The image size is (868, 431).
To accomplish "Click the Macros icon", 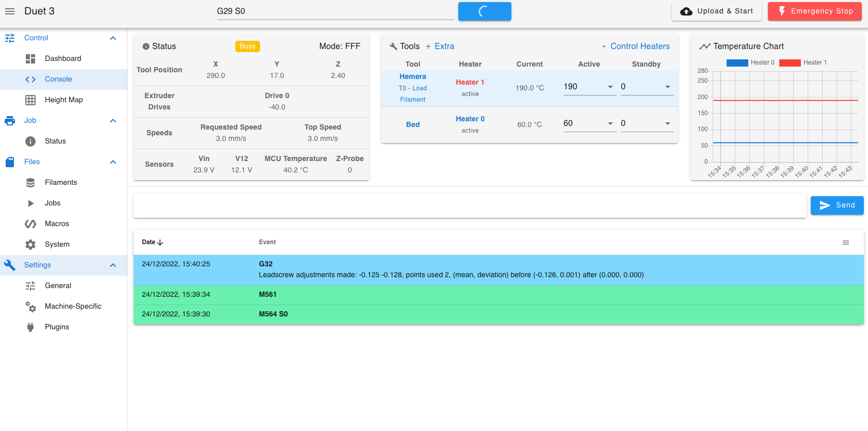I will tap(30, 224).
